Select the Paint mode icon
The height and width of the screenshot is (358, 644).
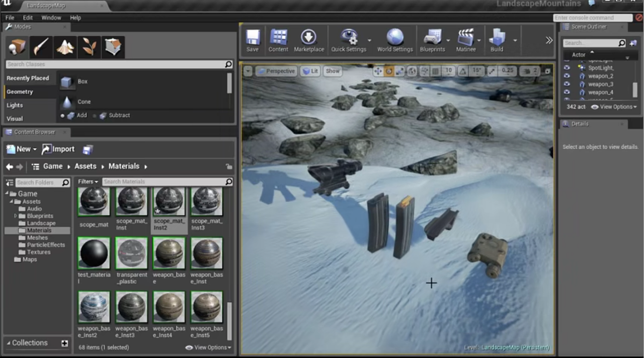point(41,47)
